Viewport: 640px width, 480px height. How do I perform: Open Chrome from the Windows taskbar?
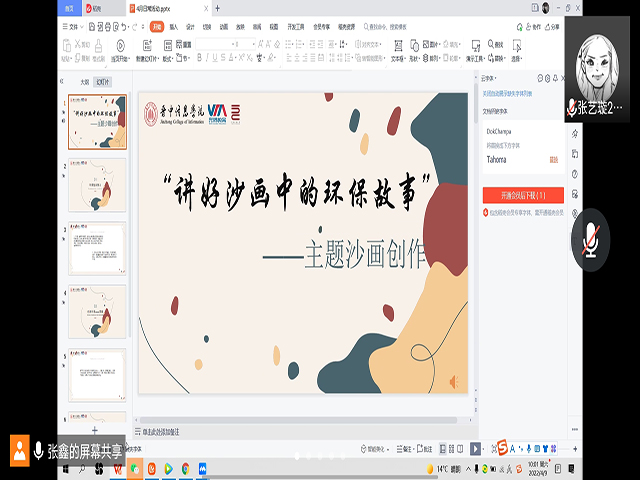coord(185,469)
